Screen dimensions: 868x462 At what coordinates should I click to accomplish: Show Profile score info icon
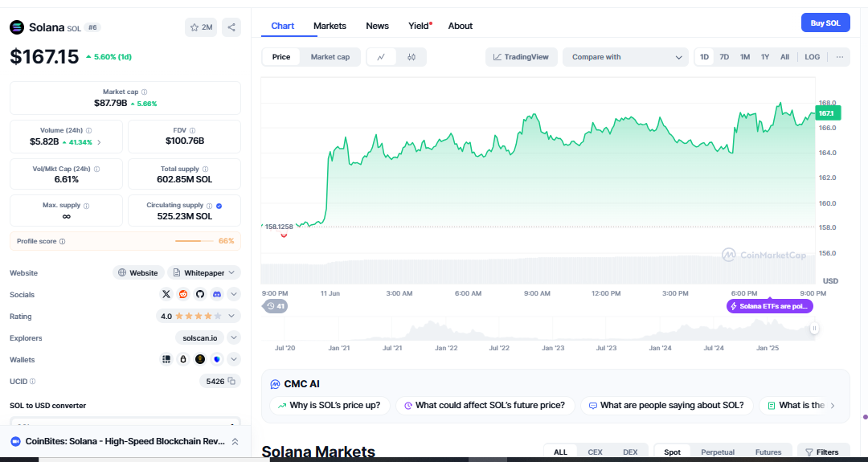(62, 241)
